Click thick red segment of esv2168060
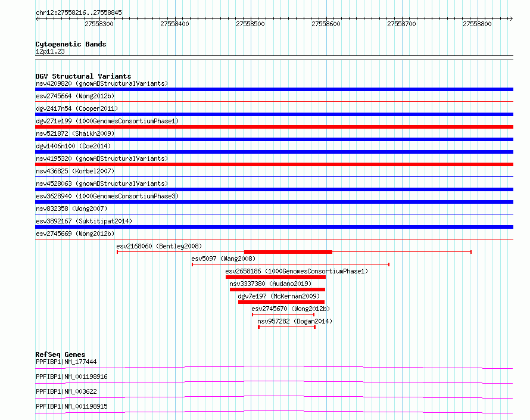 tap(288, 252)
